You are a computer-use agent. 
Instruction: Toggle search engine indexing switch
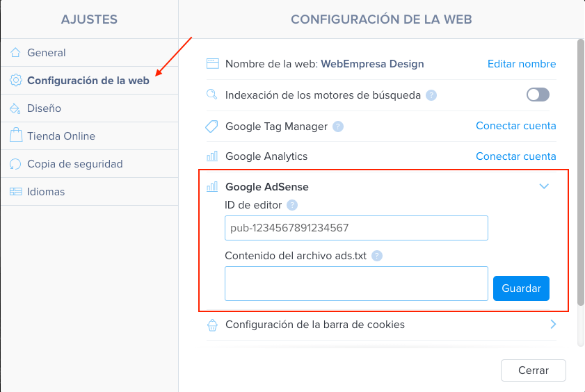pyautogui.click(x=538, y=95)
